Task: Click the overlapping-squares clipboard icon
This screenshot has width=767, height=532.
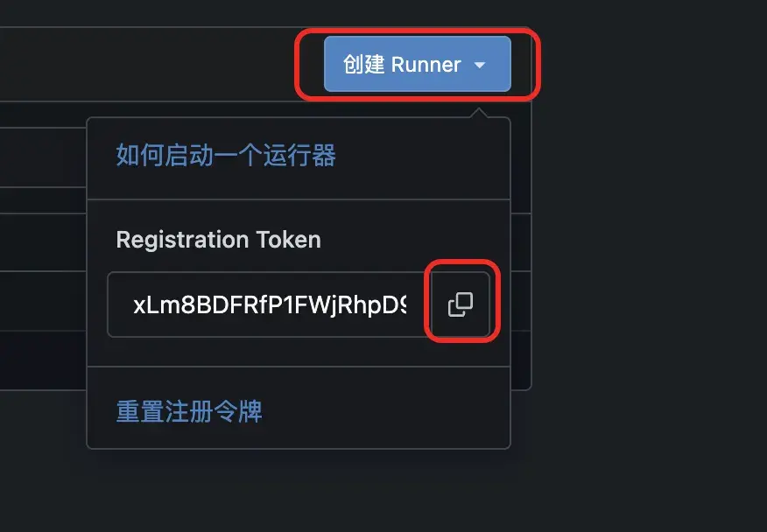Action: 461,304
